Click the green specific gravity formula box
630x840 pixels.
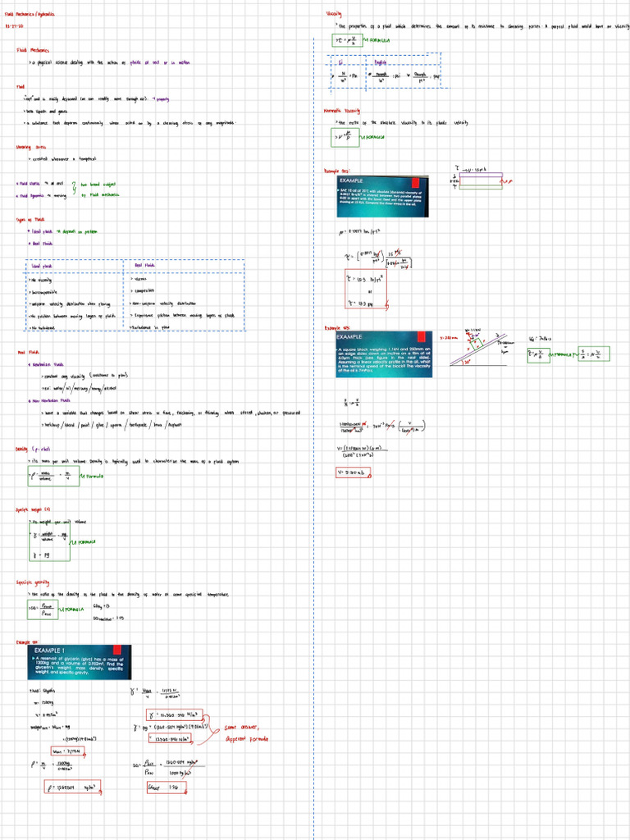43,609
